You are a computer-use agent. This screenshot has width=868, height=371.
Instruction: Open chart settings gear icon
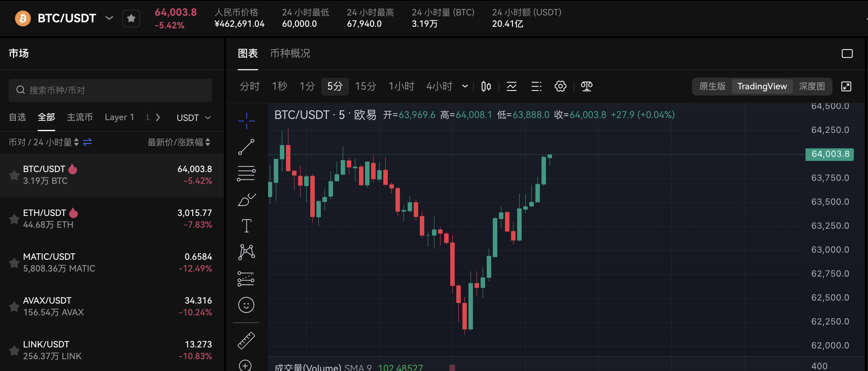point(560,86)
